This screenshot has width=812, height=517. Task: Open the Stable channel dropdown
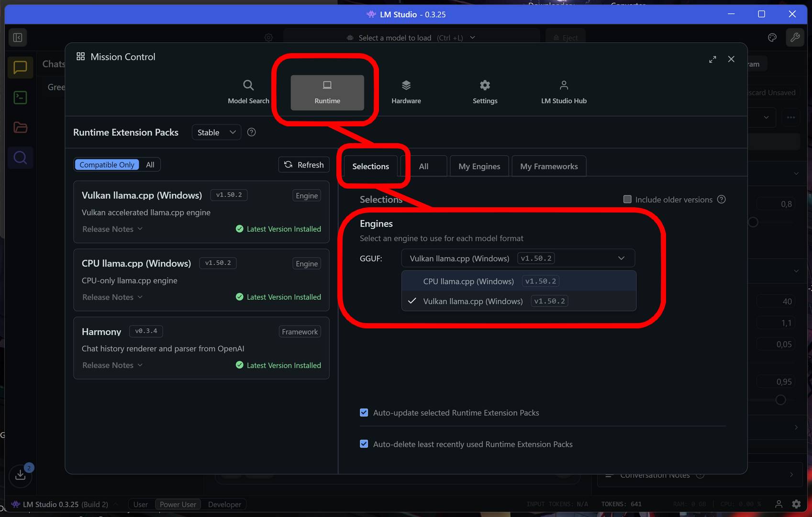point(216,132)
